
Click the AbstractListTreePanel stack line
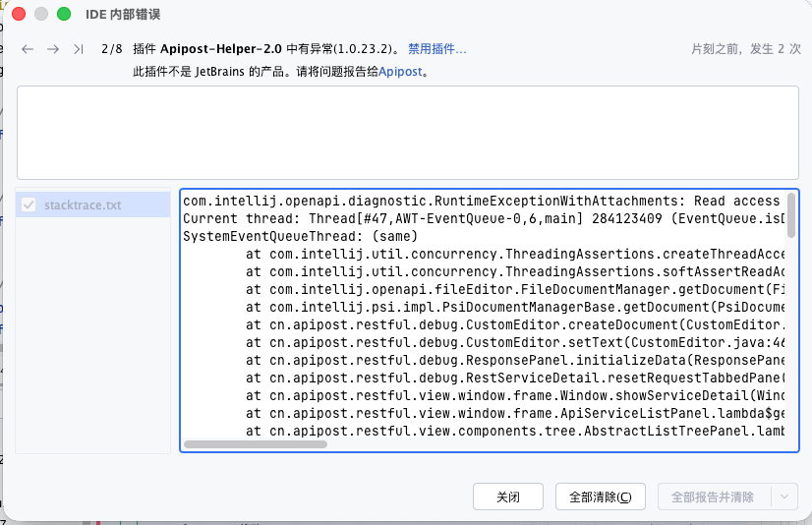(x=515, y=431)
